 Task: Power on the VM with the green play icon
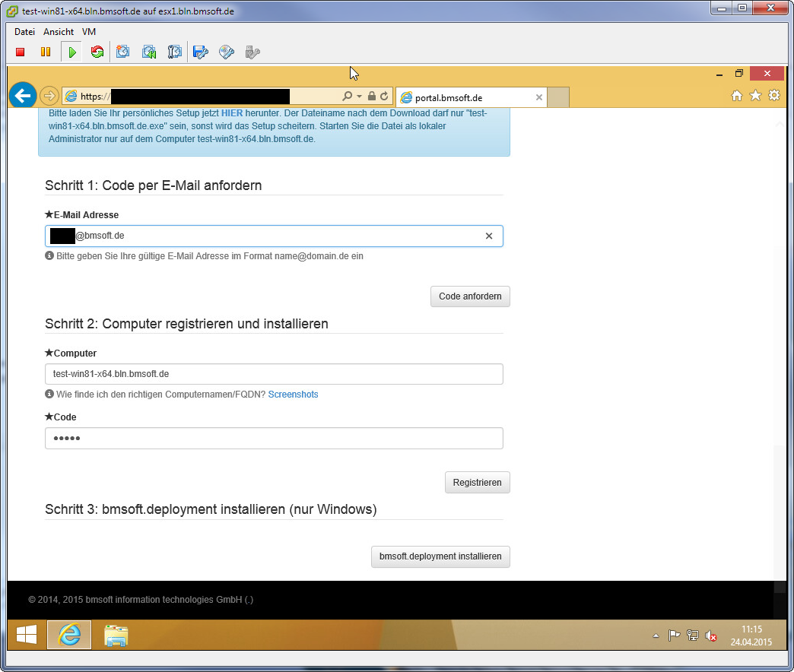72,52
